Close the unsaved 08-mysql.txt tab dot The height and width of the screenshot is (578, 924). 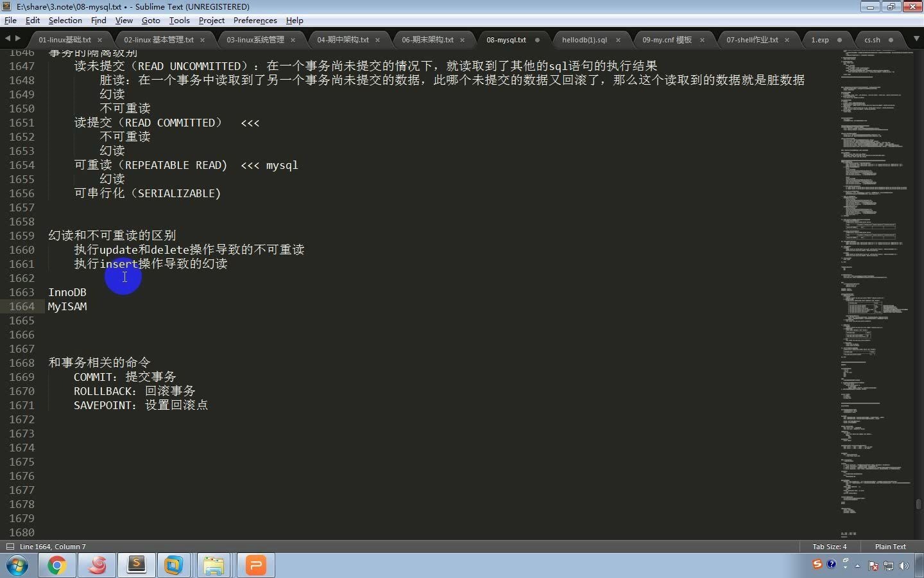(x=537, y=40)
